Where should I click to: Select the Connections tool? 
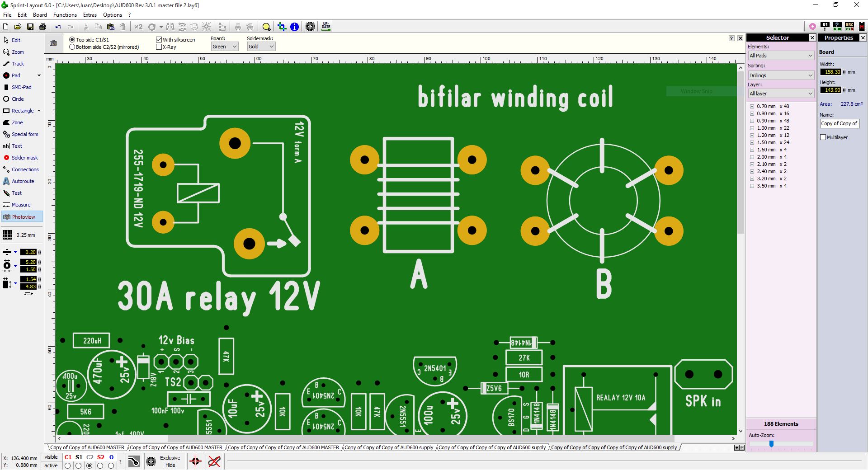[21, 169]
